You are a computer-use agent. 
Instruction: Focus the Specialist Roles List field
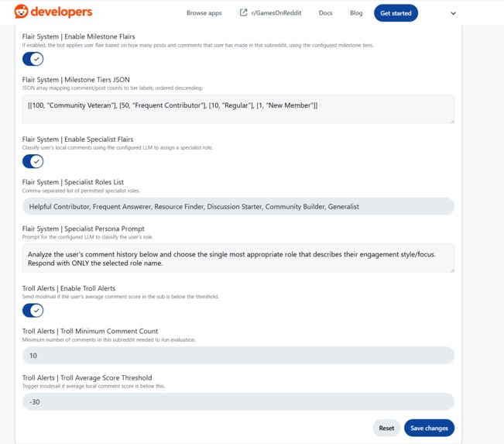[238, 207]
